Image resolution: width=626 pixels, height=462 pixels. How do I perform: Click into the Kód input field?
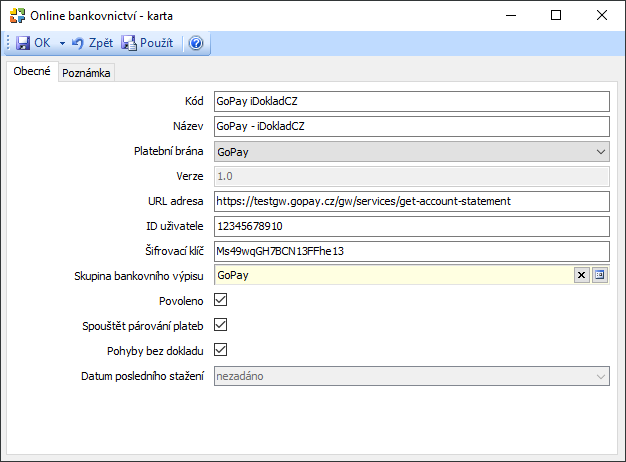tap(412, 101)
